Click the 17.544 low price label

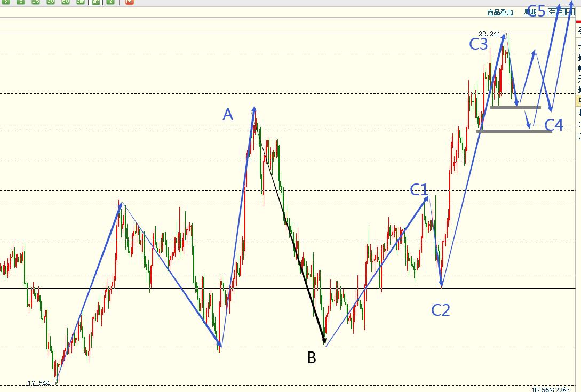[39, 383]
